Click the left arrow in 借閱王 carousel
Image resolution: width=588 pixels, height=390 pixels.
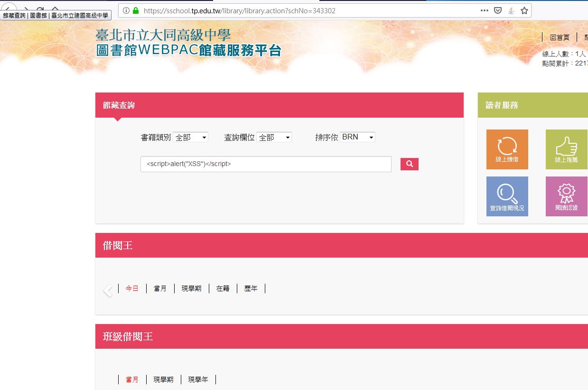tap(108, 290)
